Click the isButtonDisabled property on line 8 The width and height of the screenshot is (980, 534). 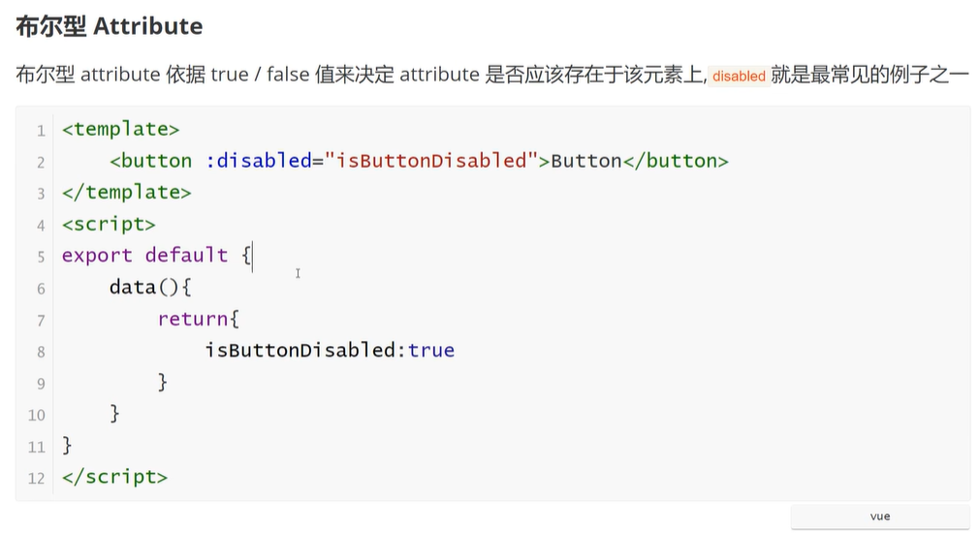click(300, 351)
